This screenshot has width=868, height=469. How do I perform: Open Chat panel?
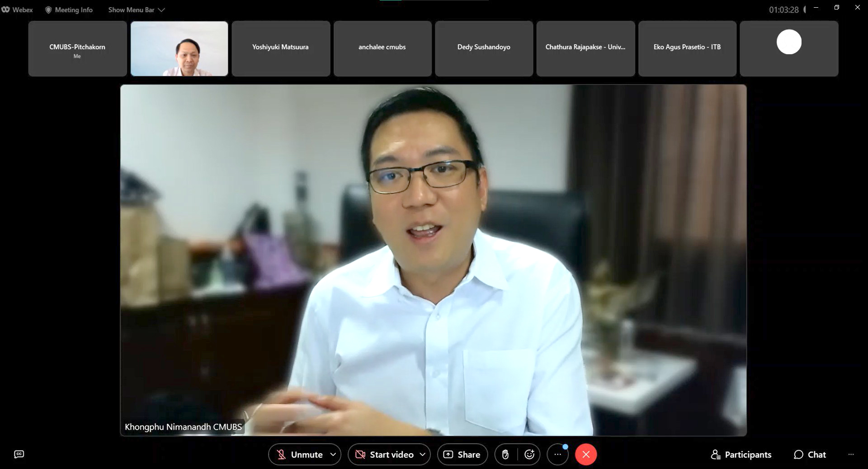810,455
